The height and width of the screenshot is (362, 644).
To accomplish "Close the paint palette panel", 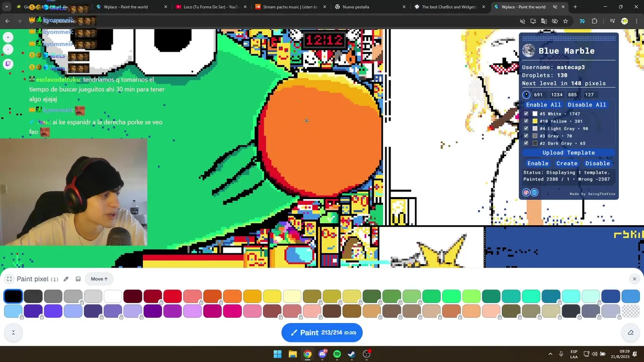I will 634,279.
